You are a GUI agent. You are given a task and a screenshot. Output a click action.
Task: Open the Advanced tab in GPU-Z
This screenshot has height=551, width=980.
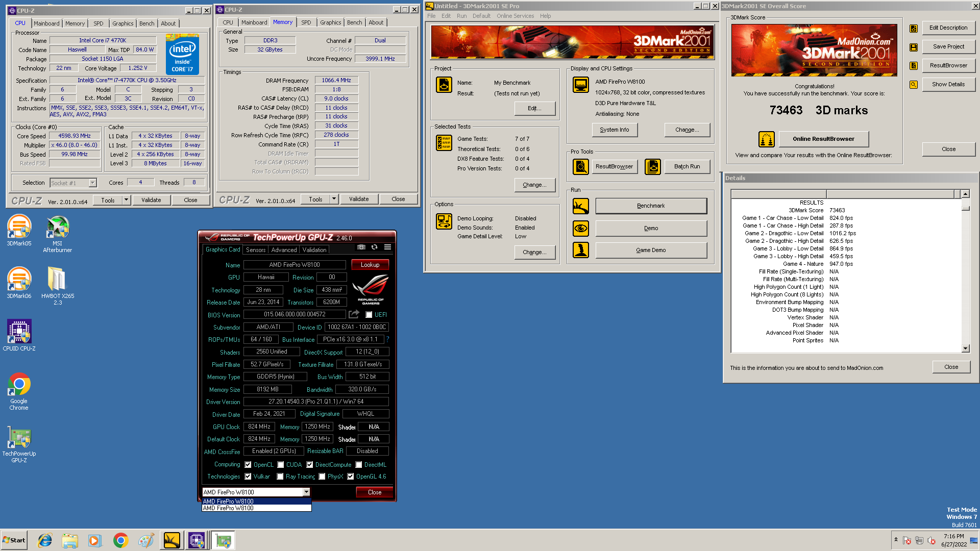(284, 250)
